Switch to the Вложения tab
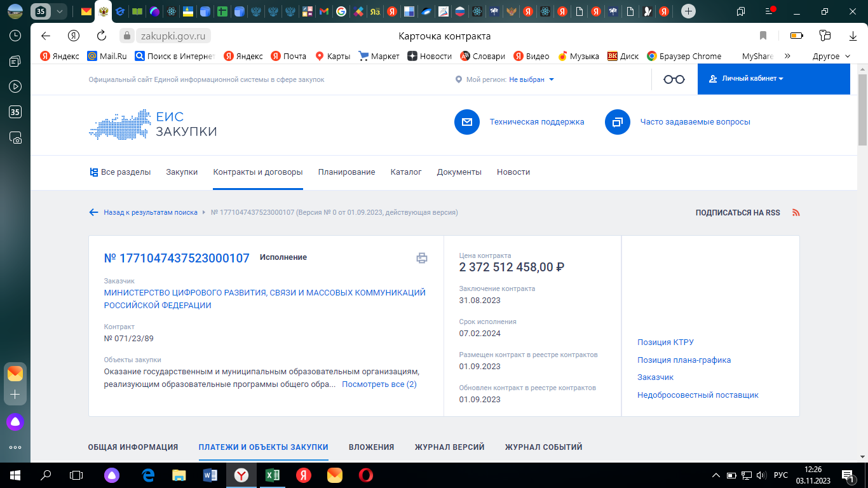This screenshot has width=868, height=488. 371,447
